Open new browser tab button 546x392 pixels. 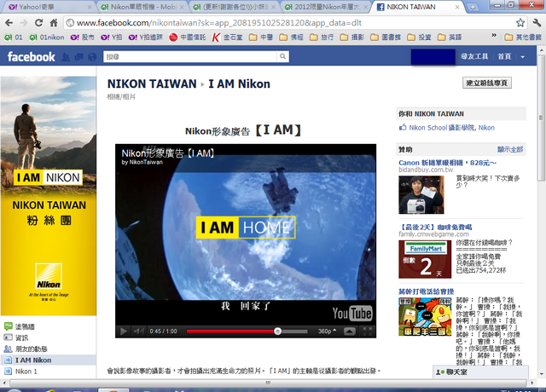click(x=473, y=7)
